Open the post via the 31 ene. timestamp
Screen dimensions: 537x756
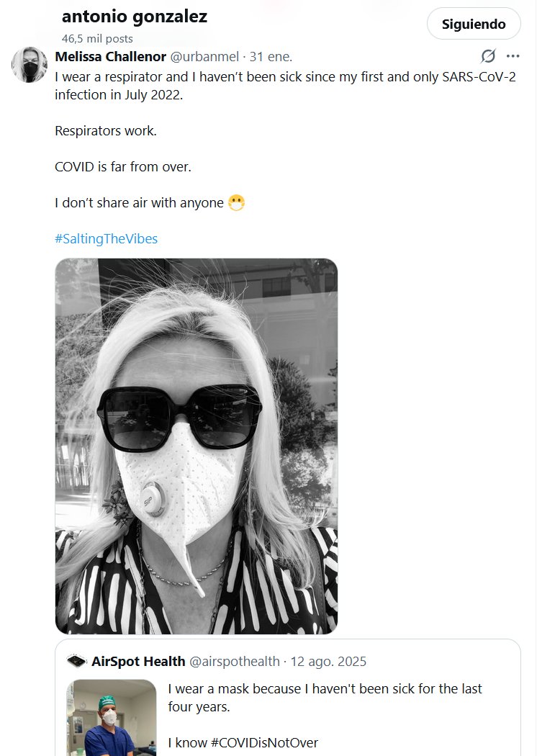coord(270,57)
